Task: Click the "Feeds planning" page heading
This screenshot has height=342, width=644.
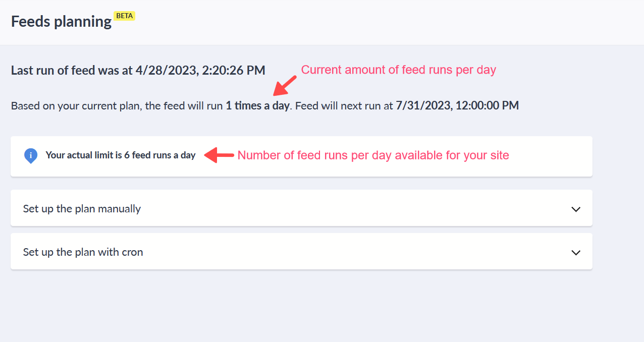Action: pos(62,22)
